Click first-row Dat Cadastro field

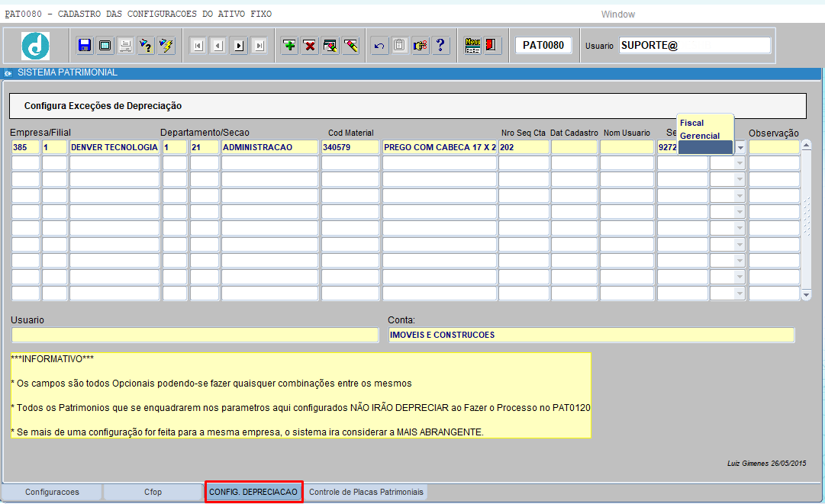(574, 147)
